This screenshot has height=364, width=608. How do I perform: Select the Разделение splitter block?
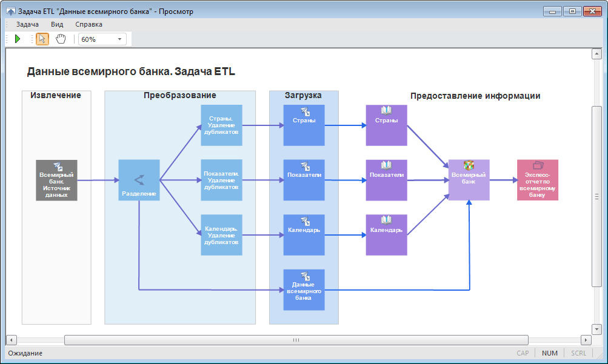coord(139,180)
